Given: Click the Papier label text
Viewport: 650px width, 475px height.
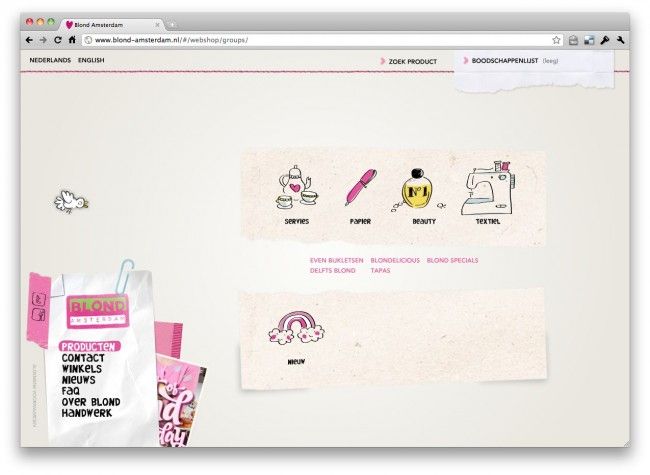Looking at the screenshot, I should pyautogui.click(x=360, y=221).
